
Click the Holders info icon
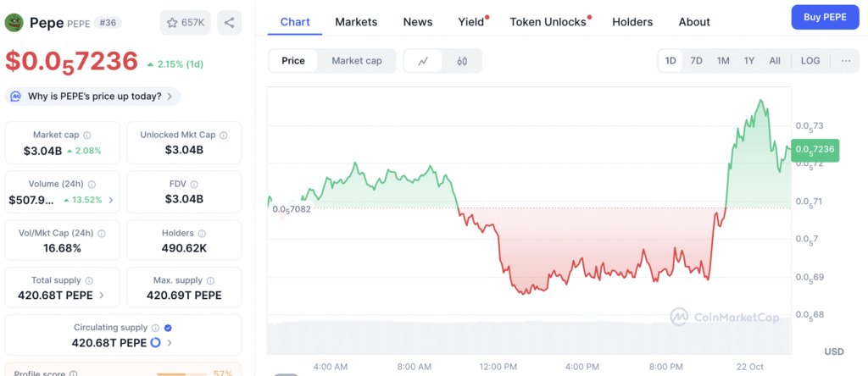(202, 233)
